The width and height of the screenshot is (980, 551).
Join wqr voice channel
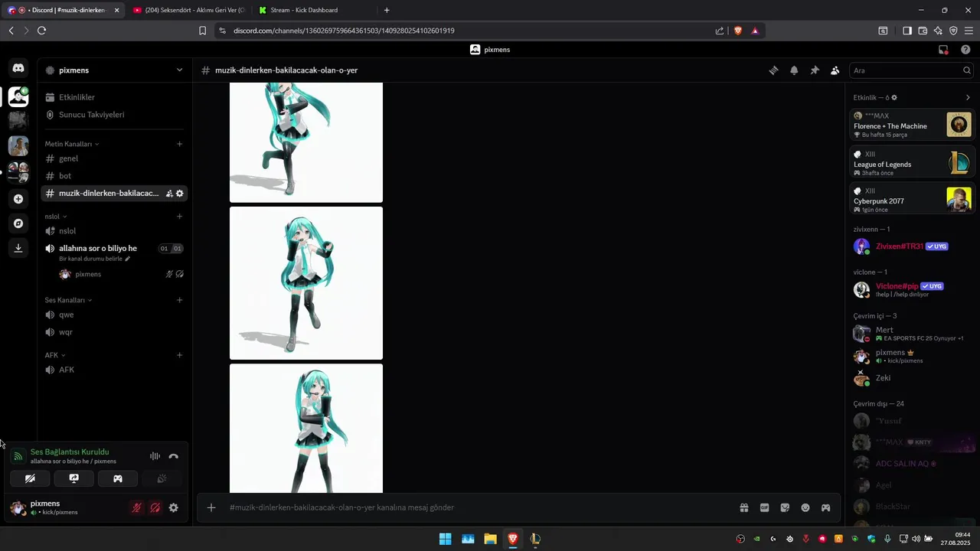[x=114, y=332]
